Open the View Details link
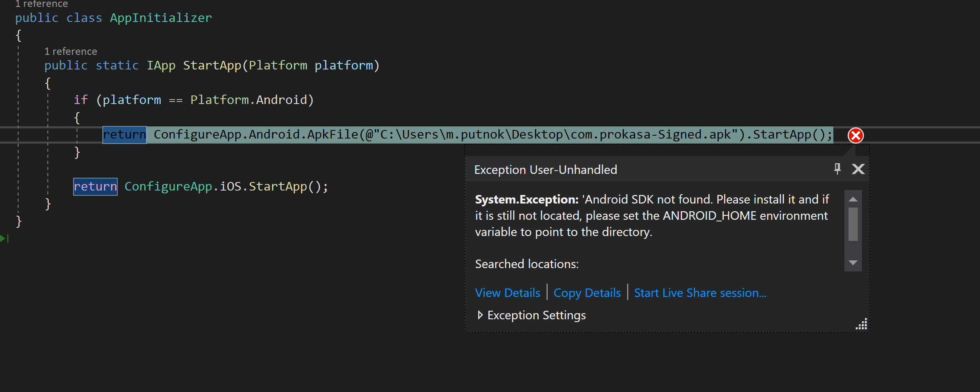Screen dimensions: 980x392 [x=507, y=293]
